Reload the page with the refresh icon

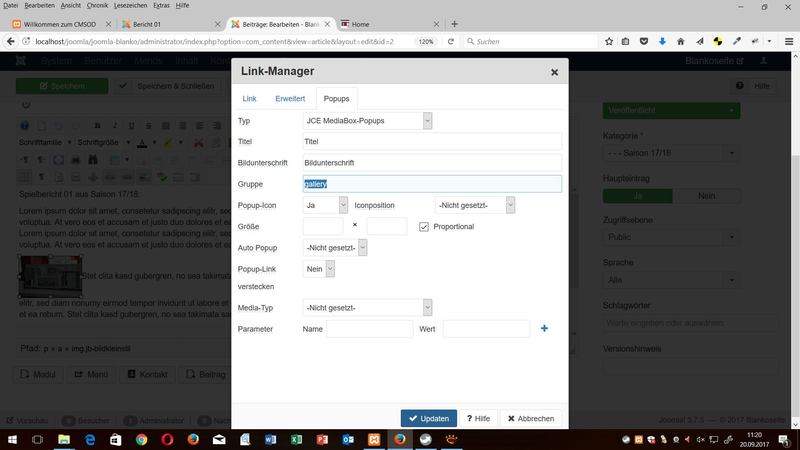tap(451, 41)
